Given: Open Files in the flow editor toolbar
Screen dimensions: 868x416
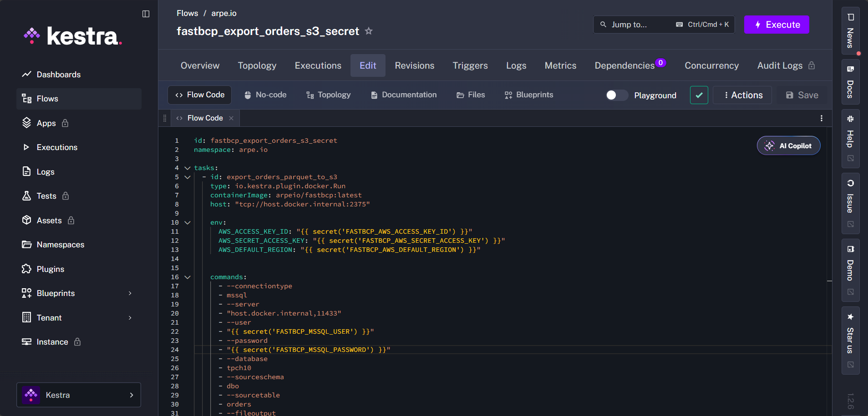Looking at the screenshot, I should click(470, 95).
